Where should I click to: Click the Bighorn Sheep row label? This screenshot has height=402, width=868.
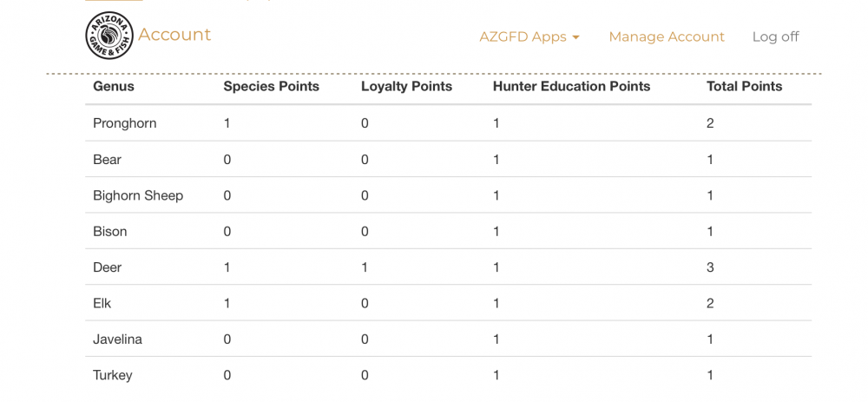138,195
